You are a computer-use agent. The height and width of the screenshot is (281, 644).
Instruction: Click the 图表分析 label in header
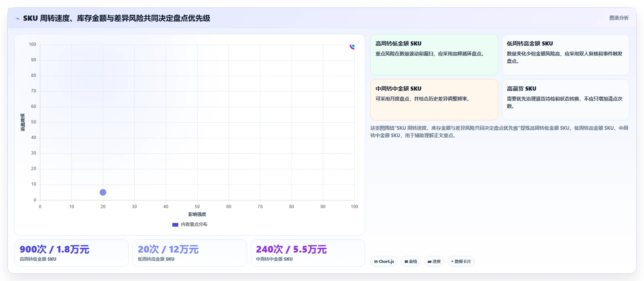[x=619, y=18]
